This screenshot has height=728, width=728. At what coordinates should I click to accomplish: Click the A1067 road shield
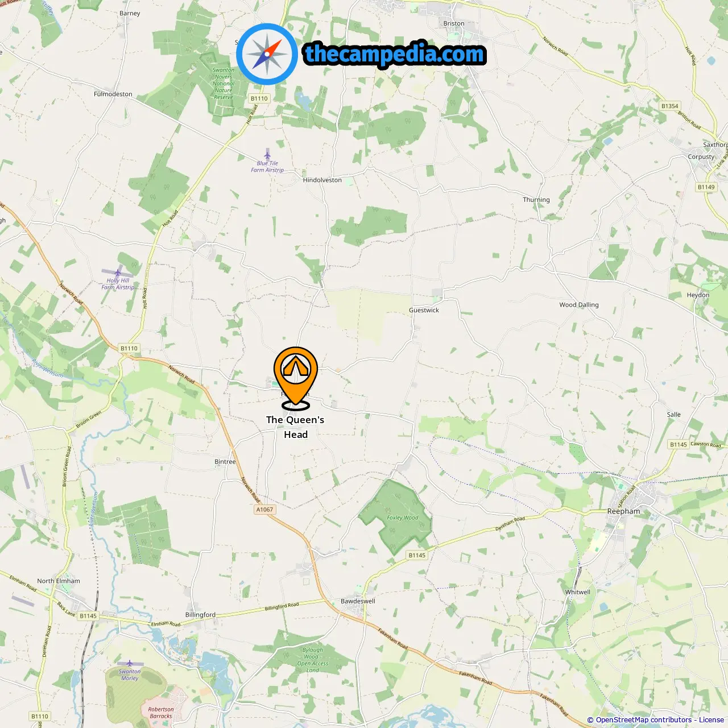point(264,510)
